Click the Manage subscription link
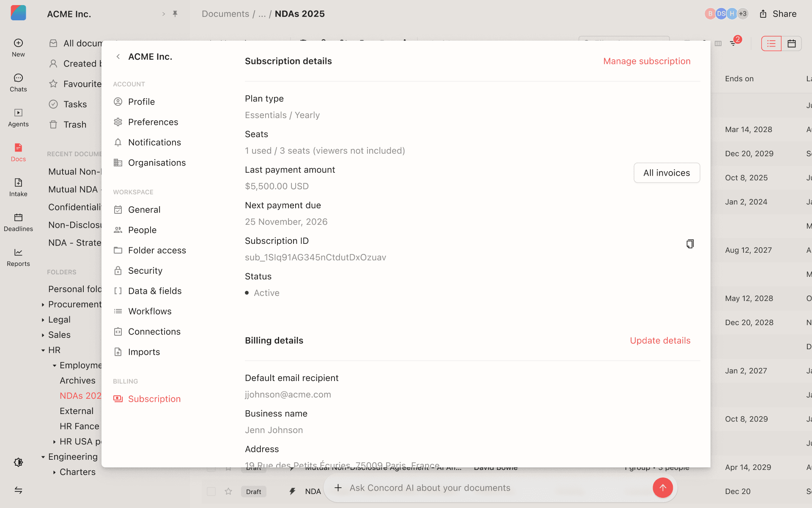This screenshot has height=508, width=812. click(647, 61)
